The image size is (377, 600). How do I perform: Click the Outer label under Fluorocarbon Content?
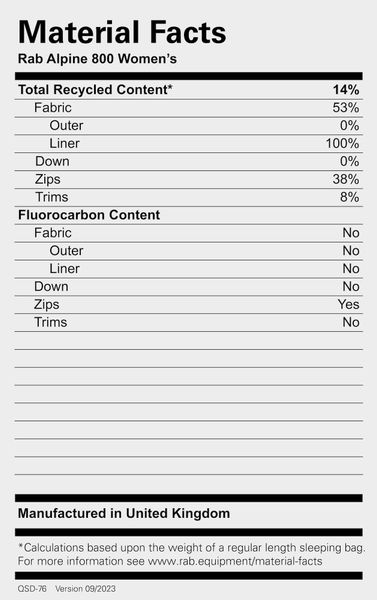click(66, 251)
